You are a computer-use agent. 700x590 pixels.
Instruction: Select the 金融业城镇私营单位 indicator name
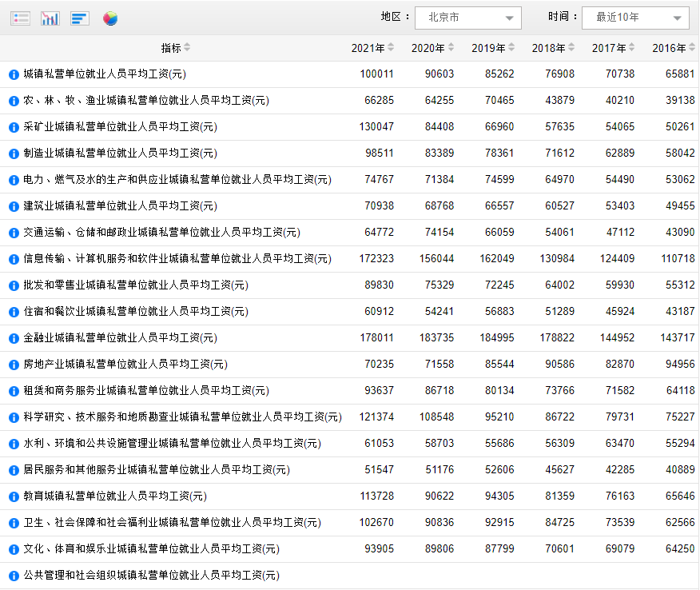(x=120, y=337)
